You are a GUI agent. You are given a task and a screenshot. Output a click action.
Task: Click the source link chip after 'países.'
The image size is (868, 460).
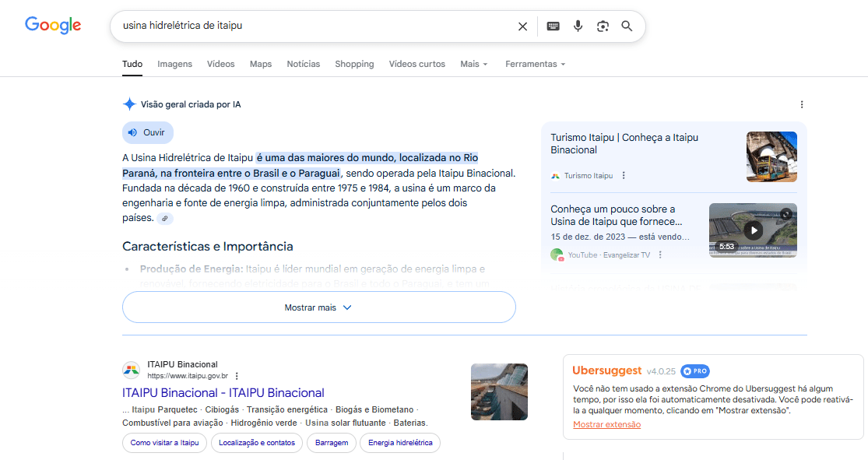[164, 219]
